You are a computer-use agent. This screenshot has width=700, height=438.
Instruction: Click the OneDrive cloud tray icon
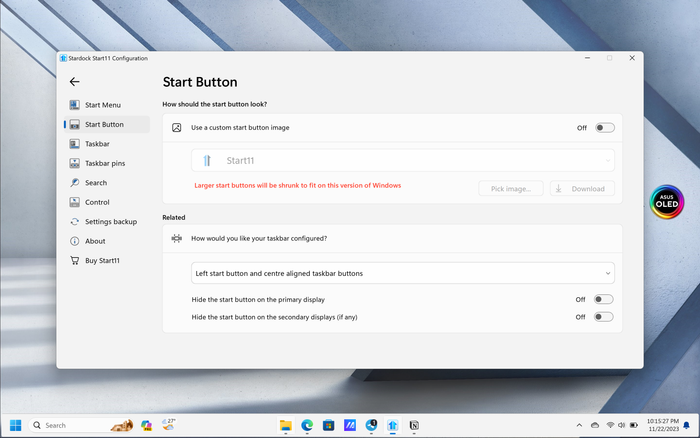click(595, 425)
